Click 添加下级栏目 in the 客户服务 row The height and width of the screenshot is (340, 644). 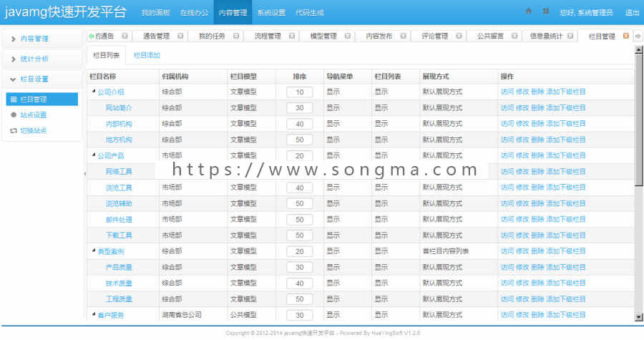click(565, 315)
